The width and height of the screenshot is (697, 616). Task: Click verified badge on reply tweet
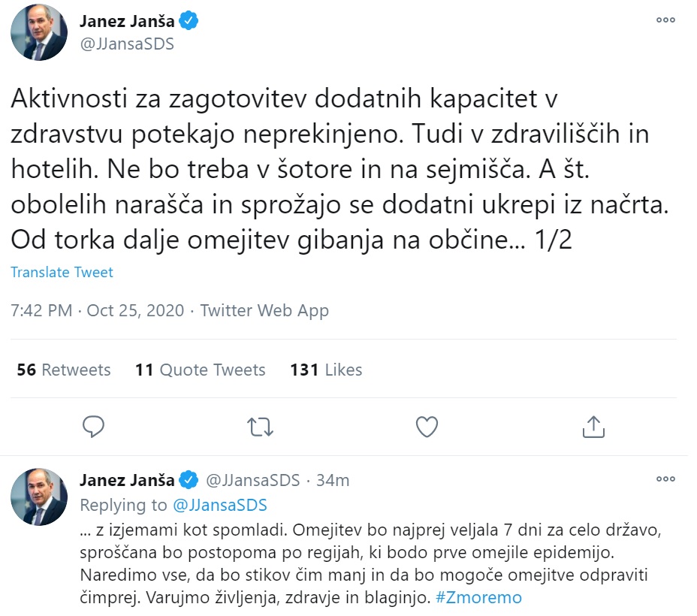pos(189,480)
